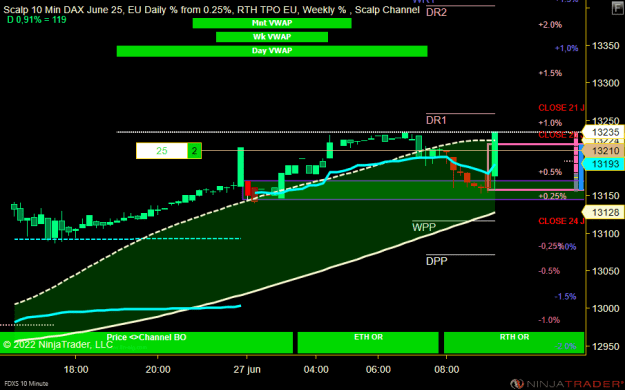Select the cyan 13193 price marker

[604, 164]
